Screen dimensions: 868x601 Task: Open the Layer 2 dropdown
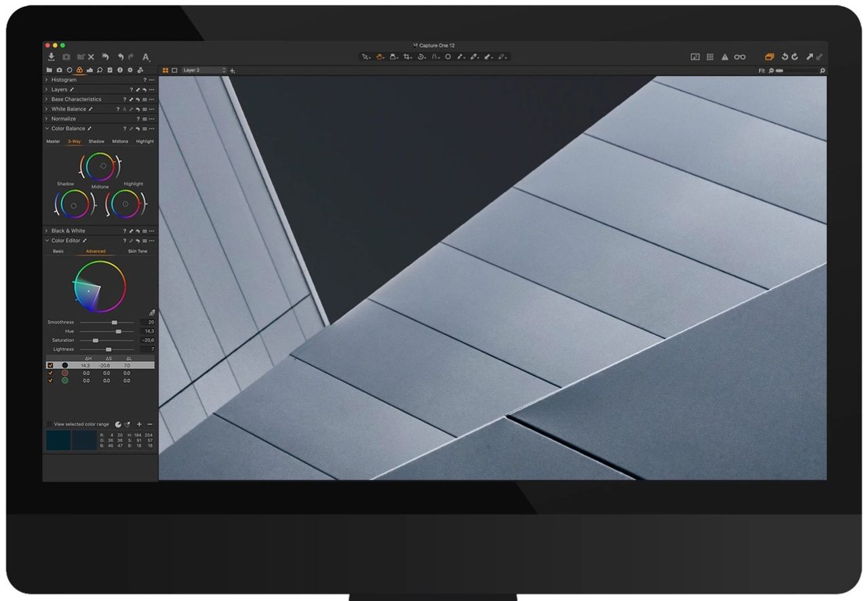point(204,70)
